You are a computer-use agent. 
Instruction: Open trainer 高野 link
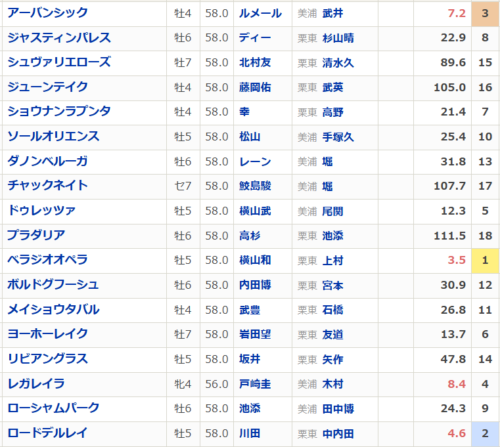pos(333,112)
